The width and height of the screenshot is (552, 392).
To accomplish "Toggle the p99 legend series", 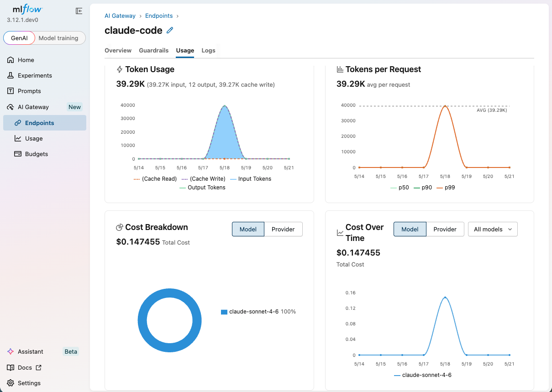I will click(446, 188).
